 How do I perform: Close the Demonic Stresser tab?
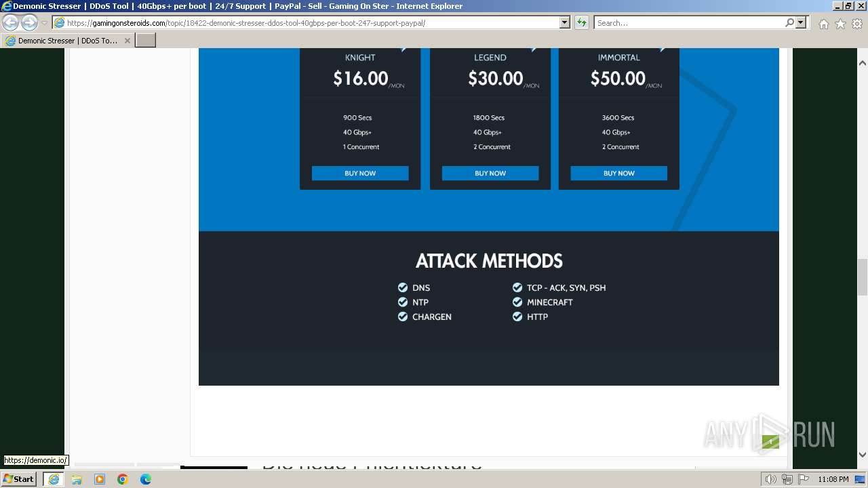pyautogui.click(x=127, y=41)
